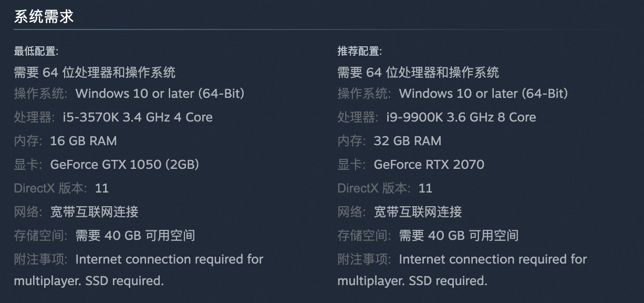
Task: Click 需要 64 位处理器和操作系统 under recommended requirements
Action: [418, 72]
